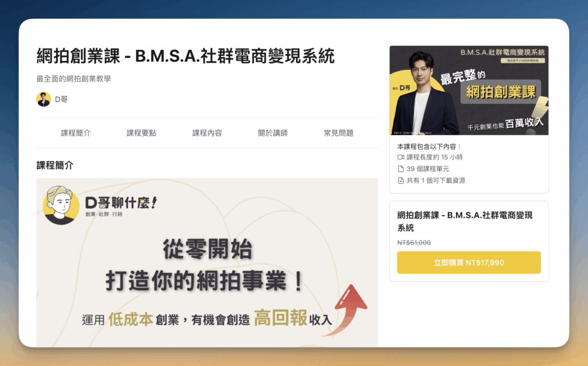Click the purchase card course title
Image resolution: width=588 pixels, height=366 pixels.
(465, 221)
